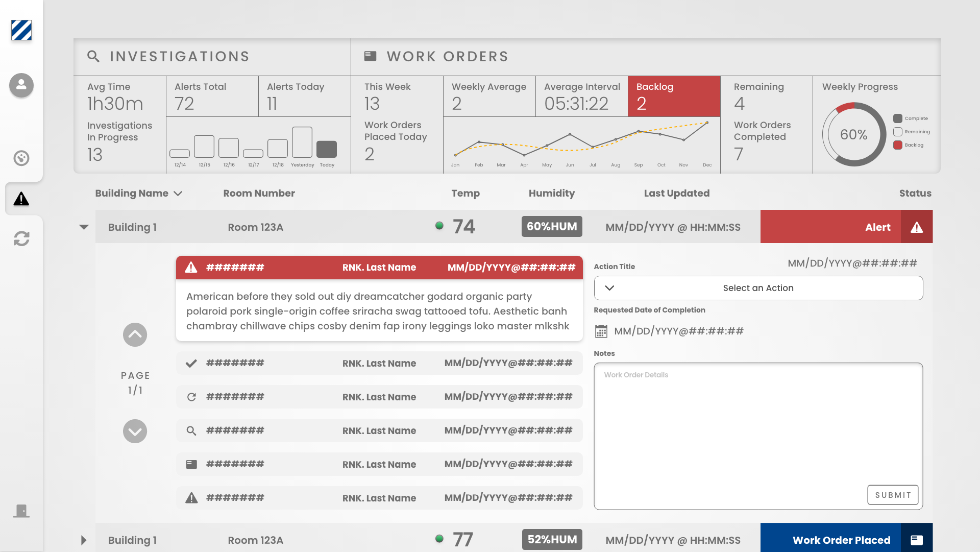The image size is (980, 552).
Task: Click the 60% weekly progress ring
Action: click(854, 134)
